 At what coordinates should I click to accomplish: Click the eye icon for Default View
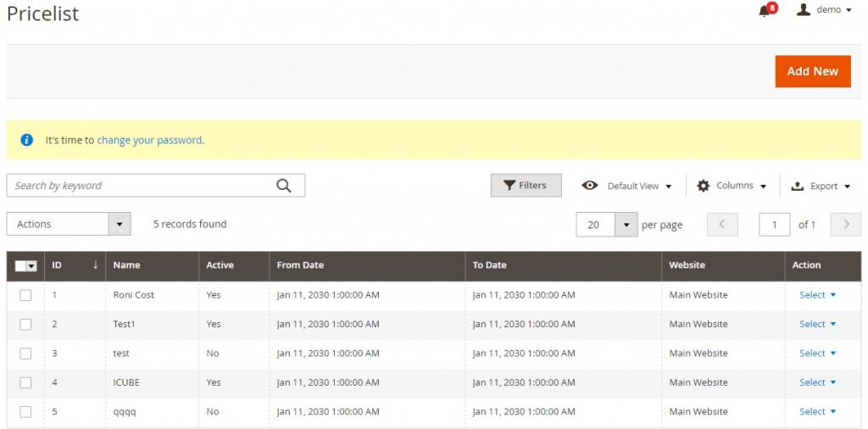(590, 186)
